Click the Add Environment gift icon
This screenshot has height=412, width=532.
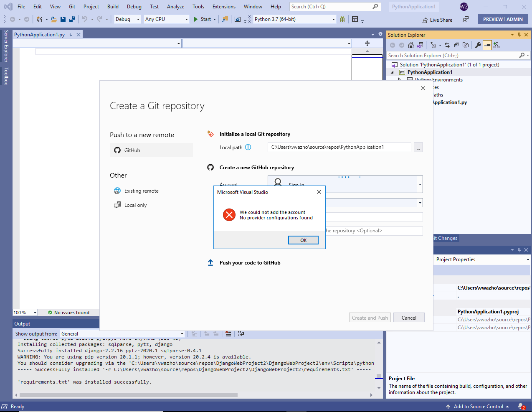[x=342, y=19]
